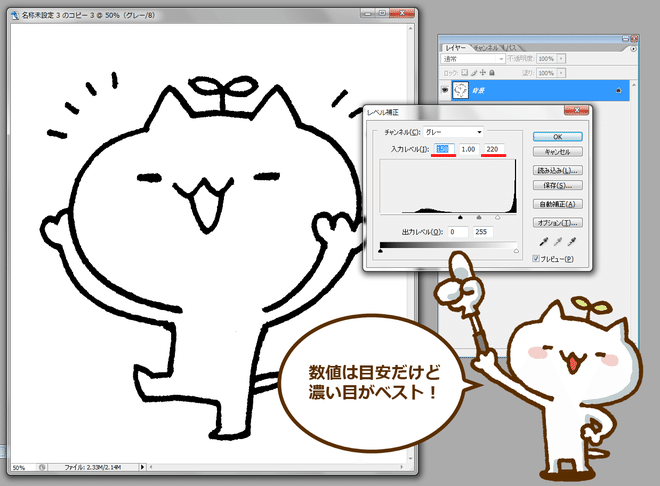The height and width of the screenshot is (486, 660).
Task: Open the status bar info arrow menu
Action: pyautogui.click(x=142, y=467)
